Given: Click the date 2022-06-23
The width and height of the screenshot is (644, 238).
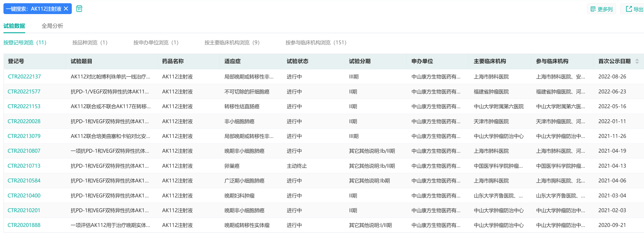Looking at the screenshot, I should 612,92.
